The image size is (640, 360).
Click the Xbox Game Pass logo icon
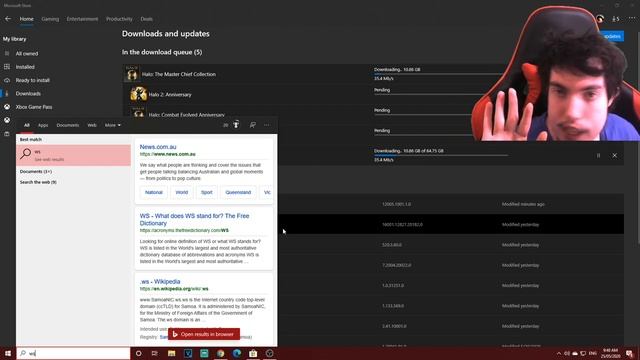tap(7, 107)
